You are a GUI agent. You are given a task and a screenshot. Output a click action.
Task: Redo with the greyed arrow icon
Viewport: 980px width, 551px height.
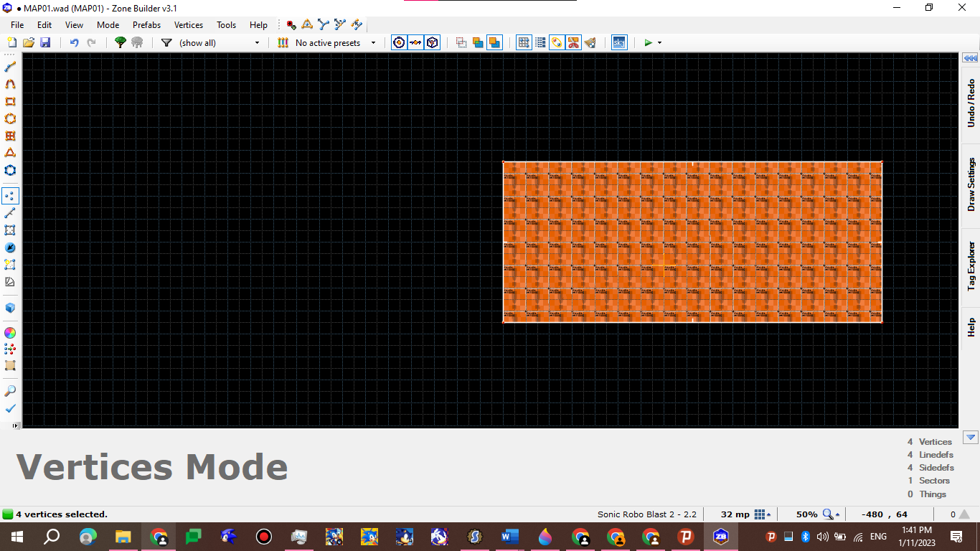point(91,43)
